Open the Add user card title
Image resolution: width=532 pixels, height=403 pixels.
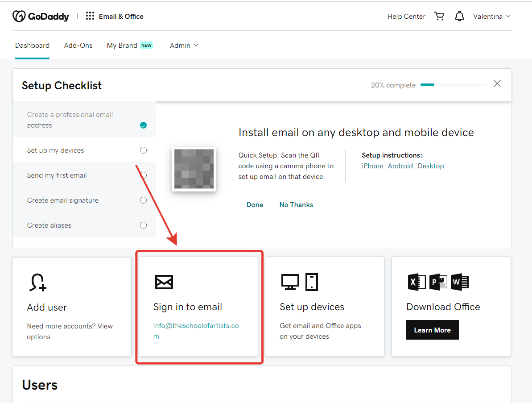(47, 307)
